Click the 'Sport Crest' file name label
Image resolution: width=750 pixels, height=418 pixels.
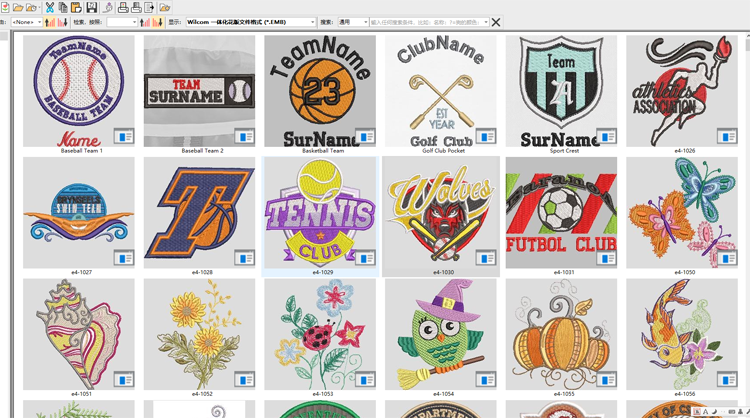564,151
